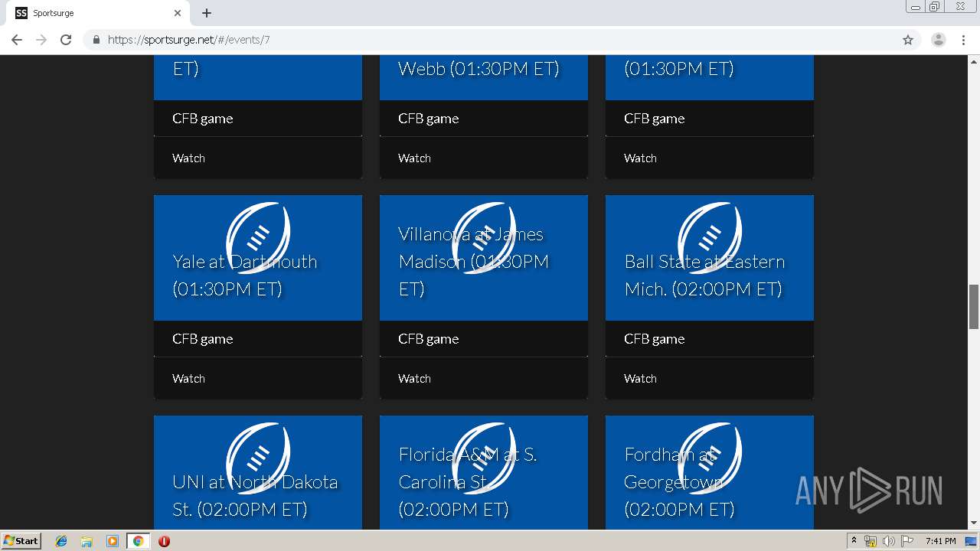This screenshot has height=551, width=980.
Task: Reload the Sportsurge page
Action: coord(66,40)
